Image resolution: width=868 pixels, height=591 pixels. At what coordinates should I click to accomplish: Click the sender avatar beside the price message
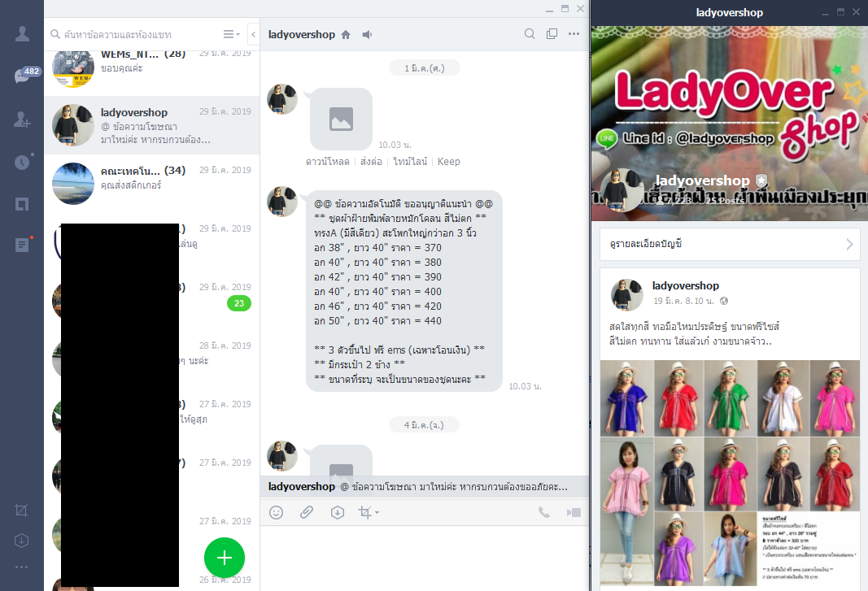point(282,202)
